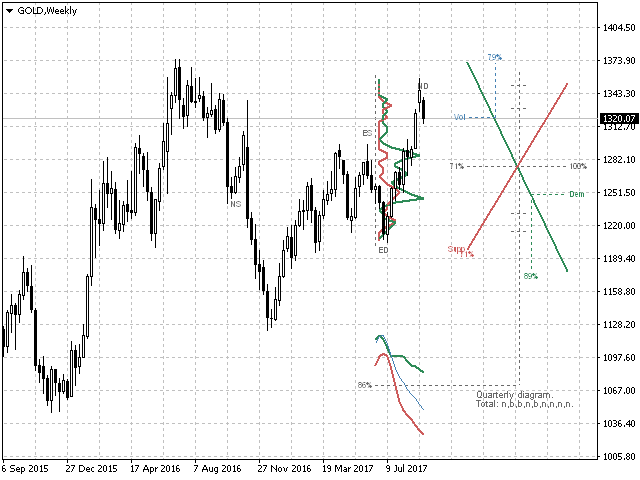Click the red Supp label
This screenshot has height=480, width=640.
click(456, 249)
